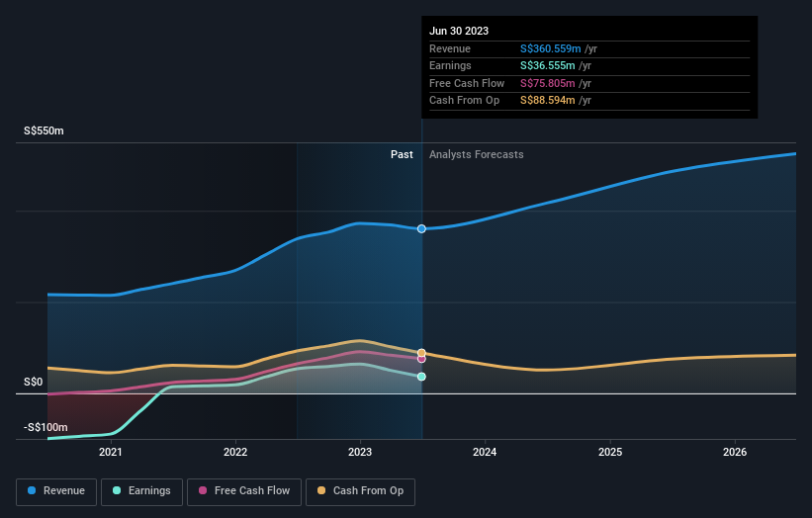Click the S$36.555m earnings value
Viewport: 812px width, 518px height.
tap(547, 65)
